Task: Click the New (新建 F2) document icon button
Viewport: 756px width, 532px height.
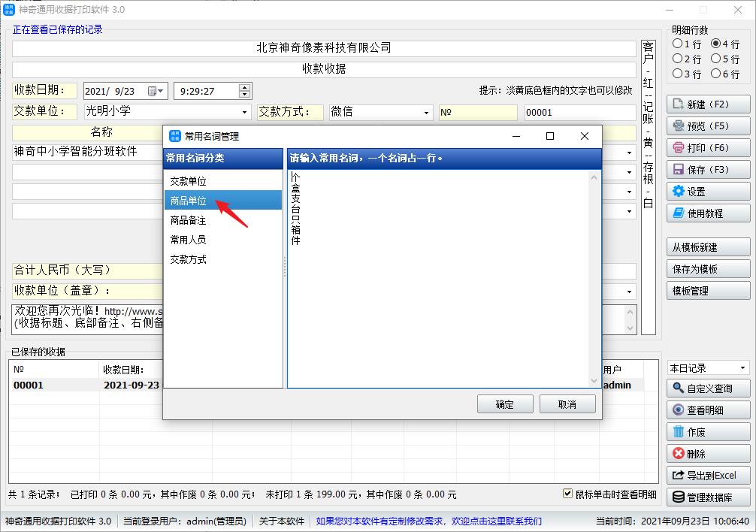Action: (x=679, y=104)
